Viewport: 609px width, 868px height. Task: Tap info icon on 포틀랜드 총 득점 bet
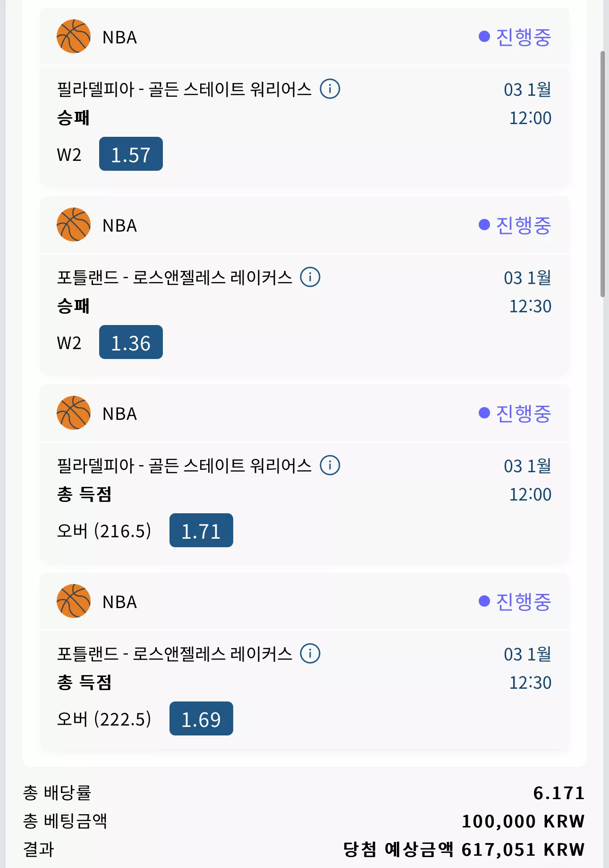pyautogui.click(x=310, y=653)
